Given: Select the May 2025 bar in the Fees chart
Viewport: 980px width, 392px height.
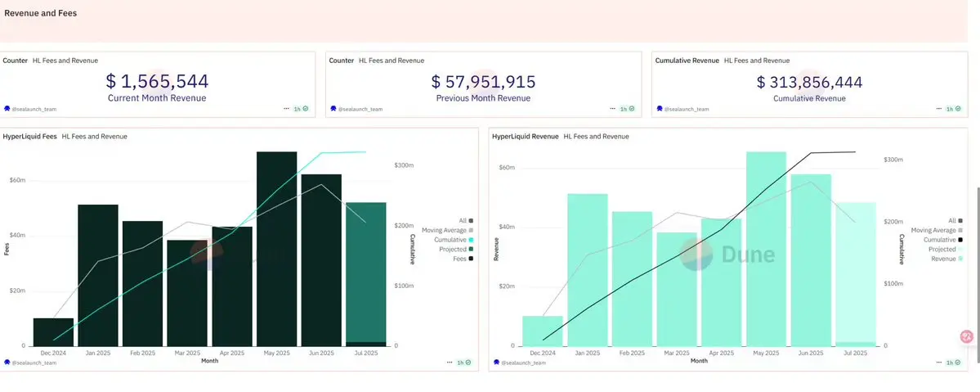Looking at the screenshot, I should click(277, 249).
